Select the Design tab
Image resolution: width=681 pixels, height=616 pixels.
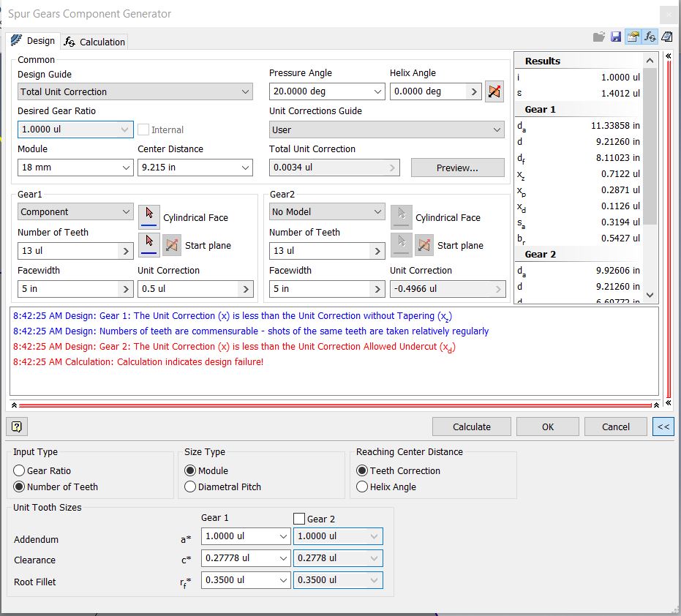pos(33,41)
